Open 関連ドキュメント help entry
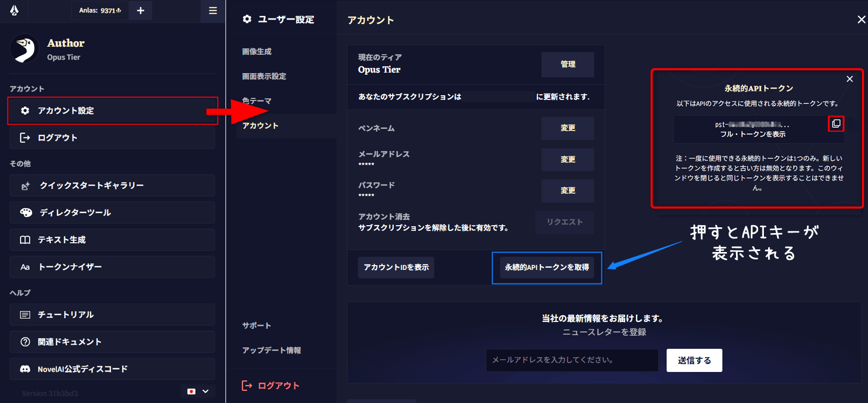Screen dimensions: 868x403 pos(112,342)
